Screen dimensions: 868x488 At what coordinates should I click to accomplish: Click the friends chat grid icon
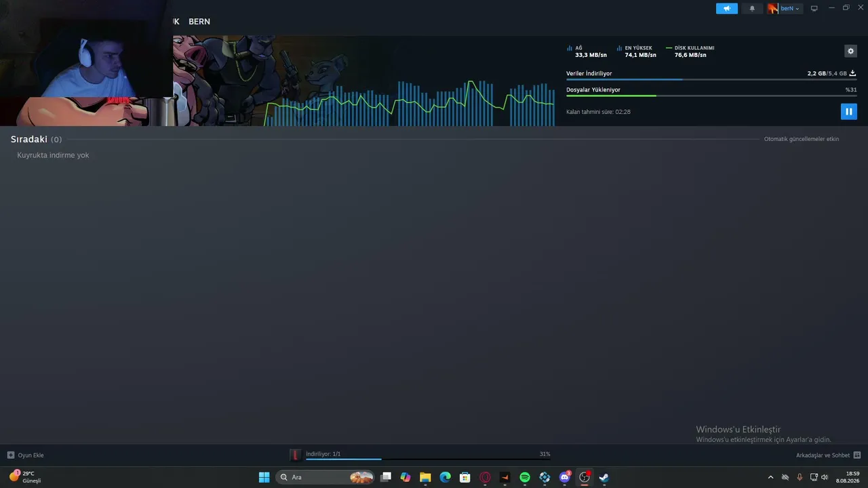[x=857, y=455]
